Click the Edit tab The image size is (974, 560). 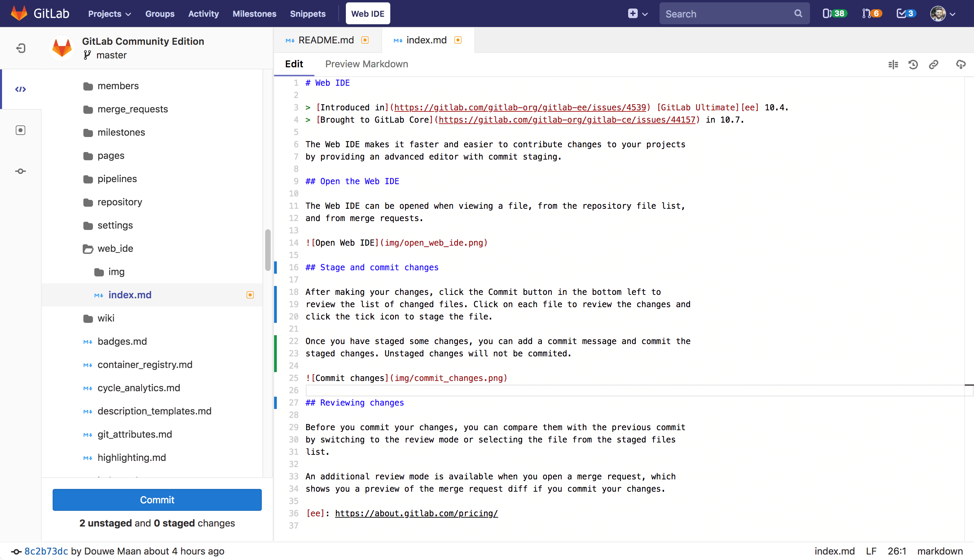294,64
